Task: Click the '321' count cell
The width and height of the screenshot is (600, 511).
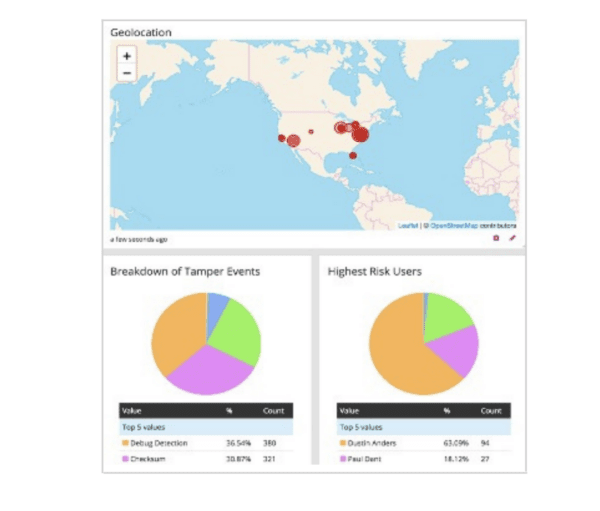Action: pos(269,459)
